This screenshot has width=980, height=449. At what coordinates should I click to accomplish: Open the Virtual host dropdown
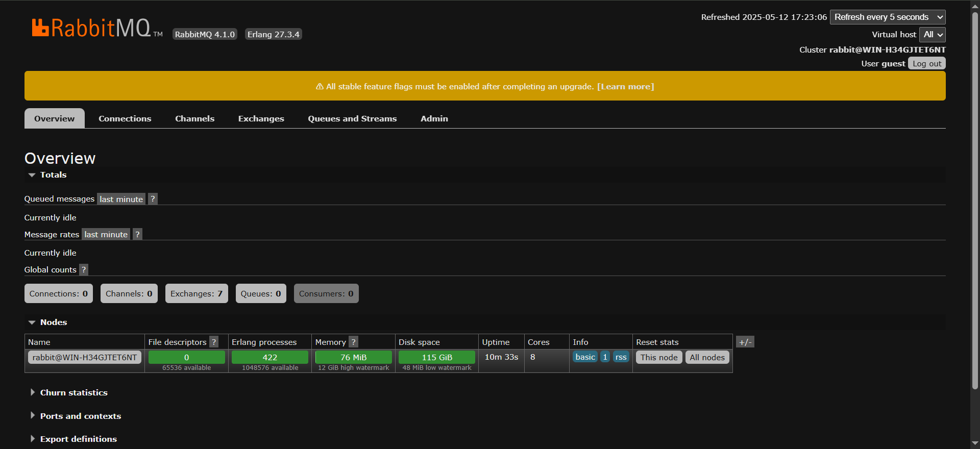(933, 34)
